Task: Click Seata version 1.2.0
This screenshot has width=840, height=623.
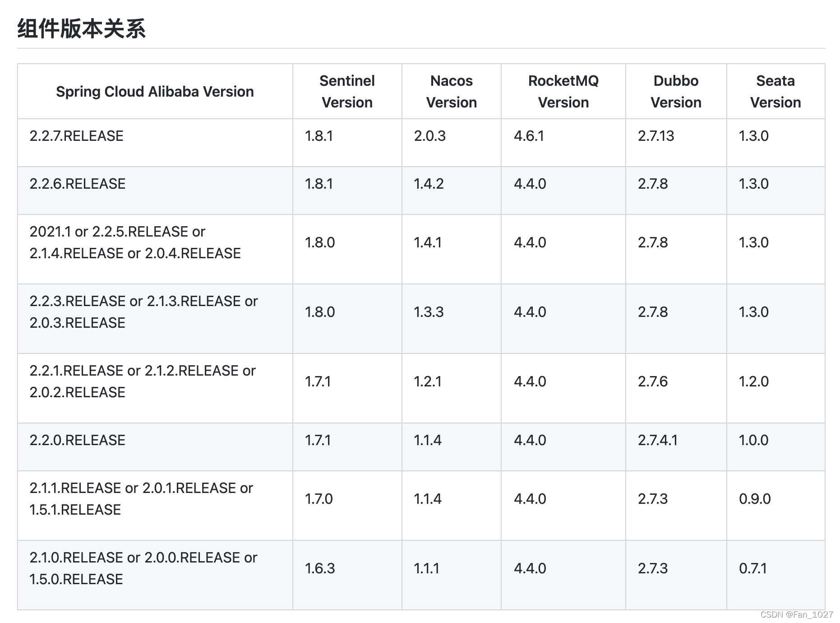Action: (754, 381)
